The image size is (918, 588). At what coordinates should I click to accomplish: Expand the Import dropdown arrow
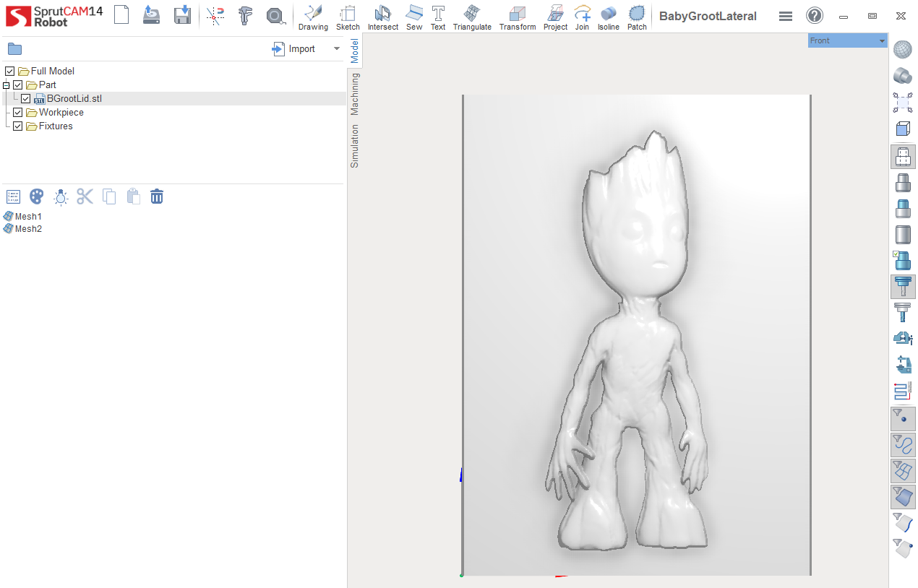(x=336, y=49)
